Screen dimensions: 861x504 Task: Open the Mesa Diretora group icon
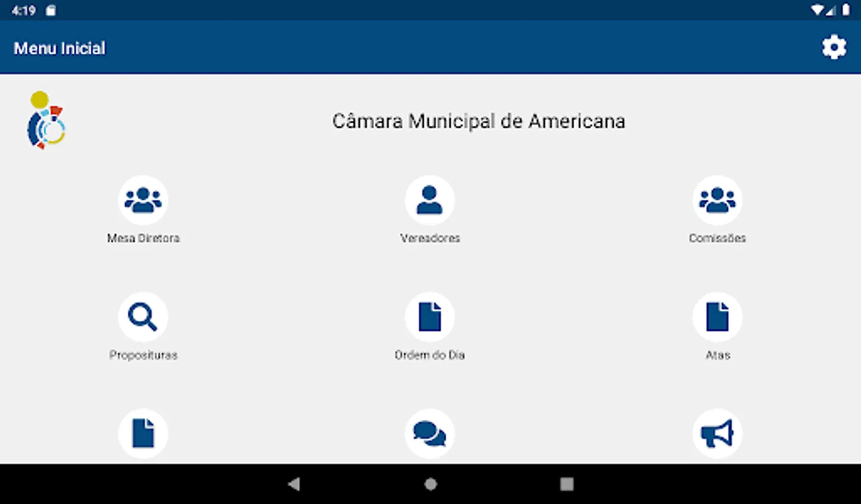tap(143, 200)
